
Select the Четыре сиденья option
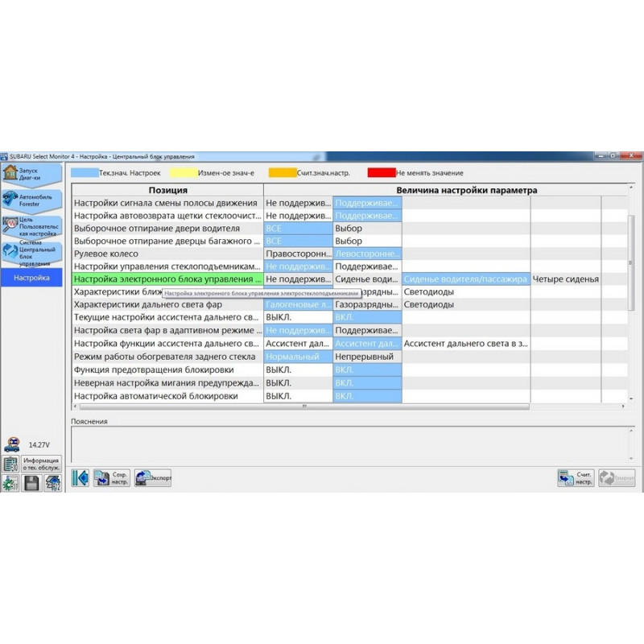(x=565, y=279)
